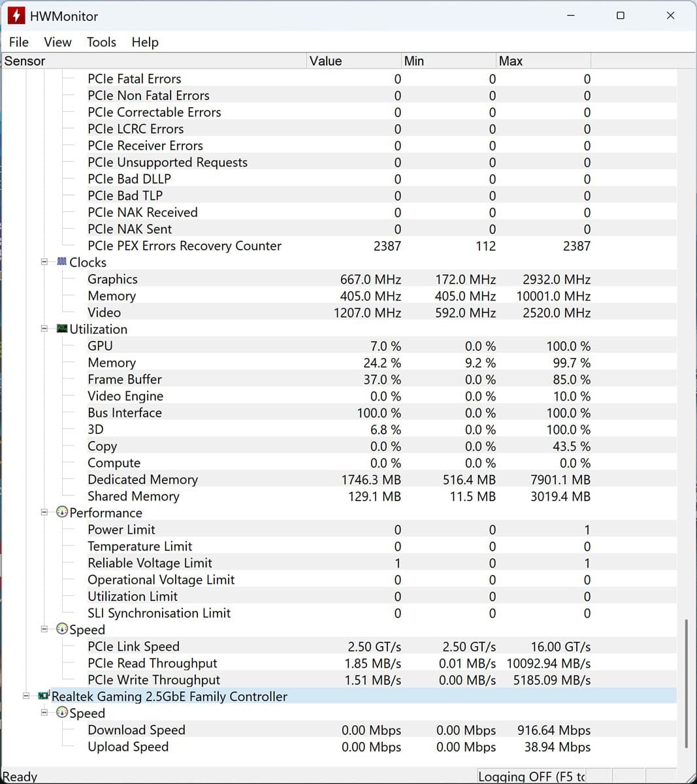This screenshot has width=697, height=784.
Task: Click the Performance gauge icon
Action: tap(62, 512)
